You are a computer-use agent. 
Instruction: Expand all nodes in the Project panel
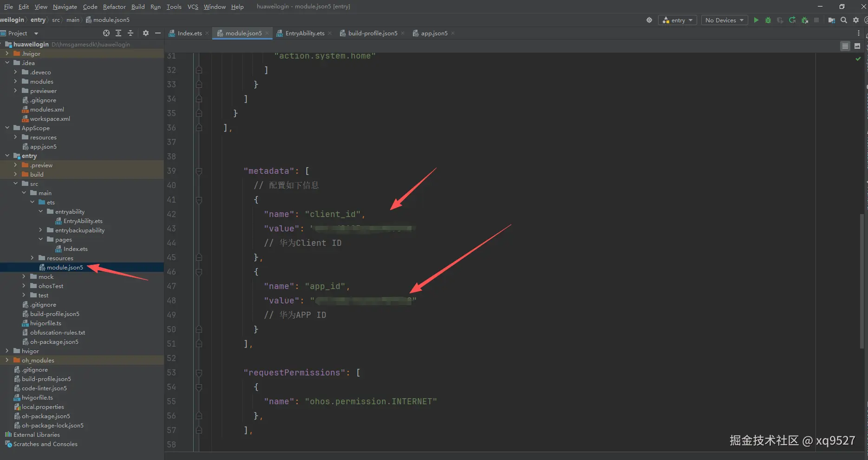(x=118, y=33)
